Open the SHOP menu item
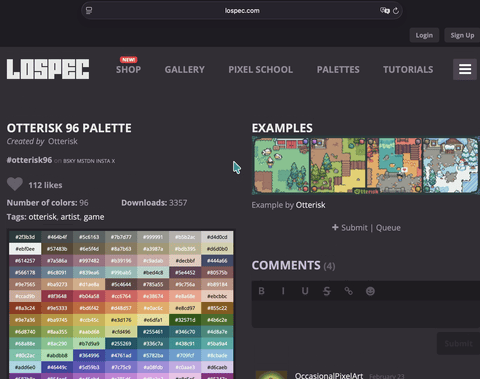This screenshot has width=480, height=379. (128, 69)
